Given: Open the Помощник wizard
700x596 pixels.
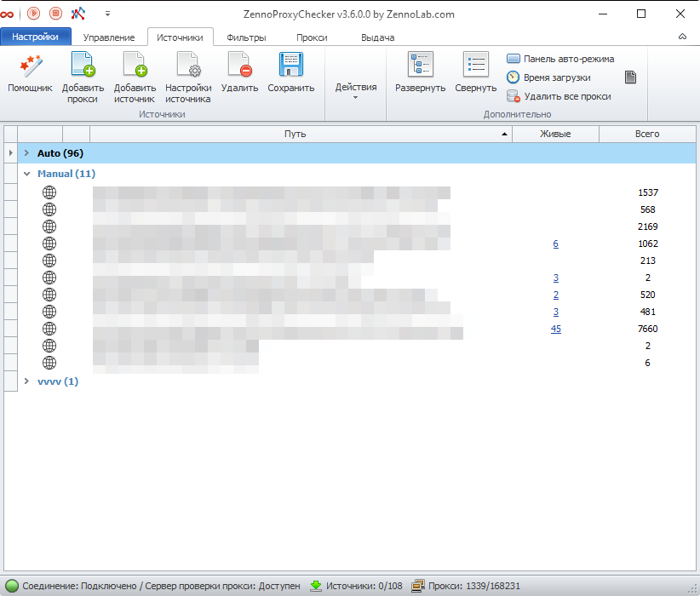Looking at the screenshot, I should 30,73.
